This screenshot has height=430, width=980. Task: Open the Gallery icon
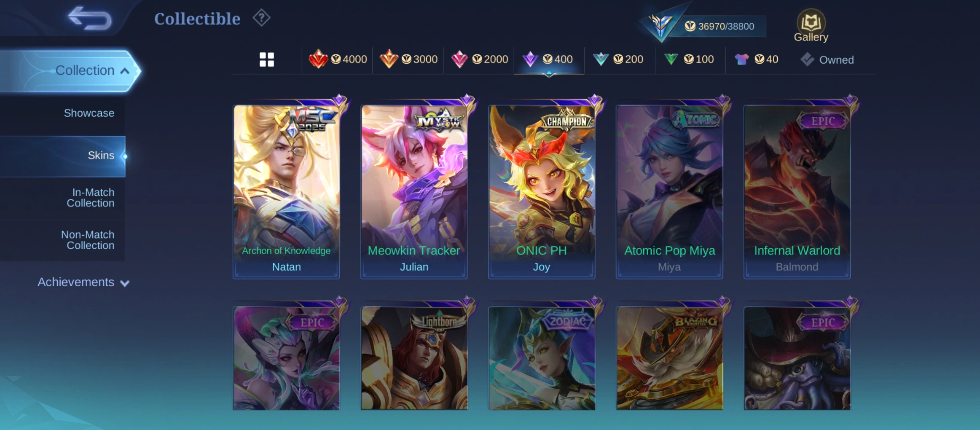(811, 26)
